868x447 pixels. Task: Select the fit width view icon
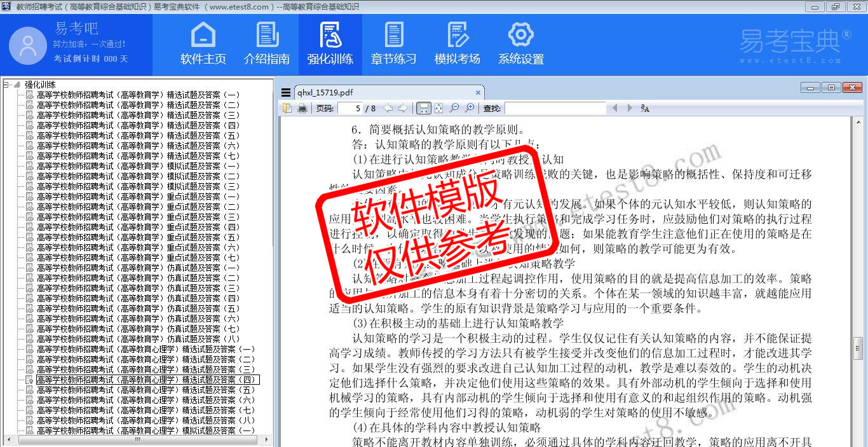tap(424, 108)
